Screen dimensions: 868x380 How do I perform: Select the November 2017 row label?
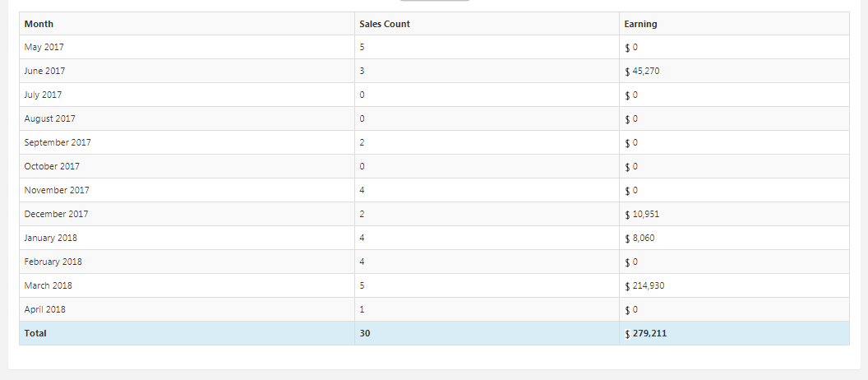[57, 190]
